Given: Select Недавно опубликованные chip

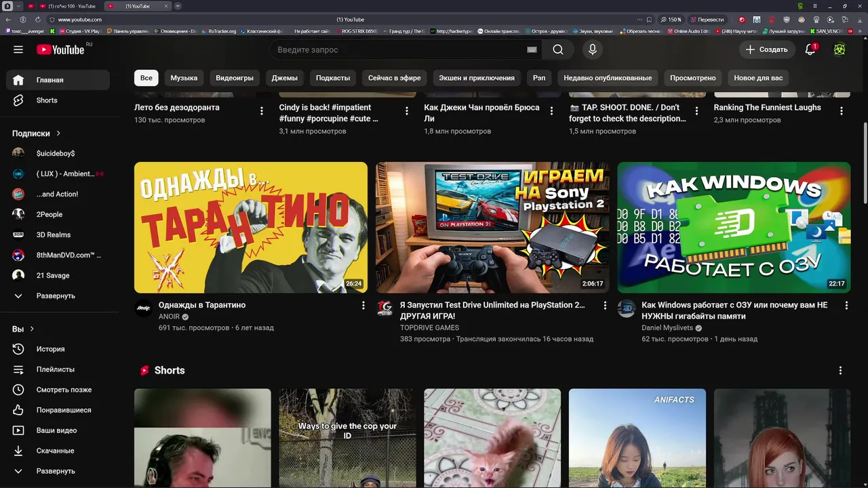Looking at the screenshot, I should [x=608, y=78].
